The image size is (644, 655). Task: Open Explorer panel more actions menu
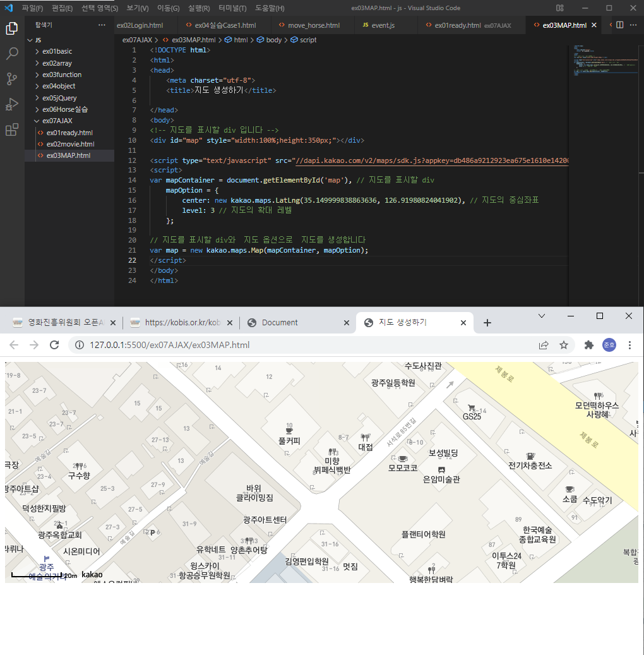[x=102, y=25]
